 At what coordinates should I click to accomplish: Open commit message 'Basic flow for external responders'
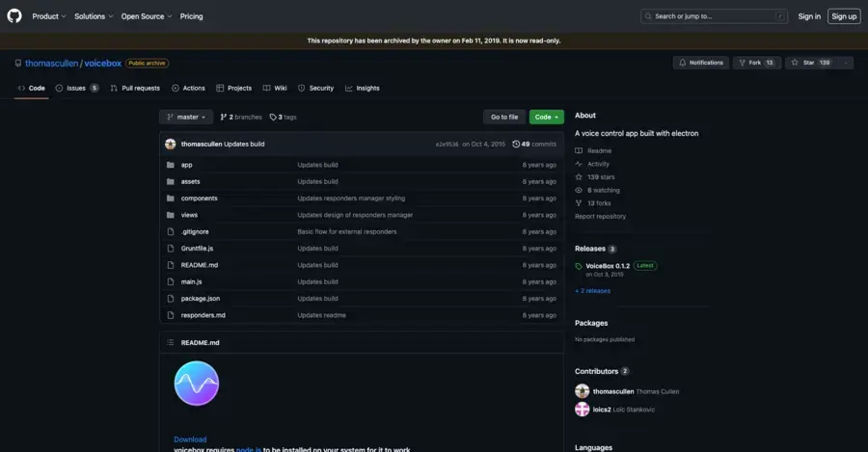coord(347,232)
